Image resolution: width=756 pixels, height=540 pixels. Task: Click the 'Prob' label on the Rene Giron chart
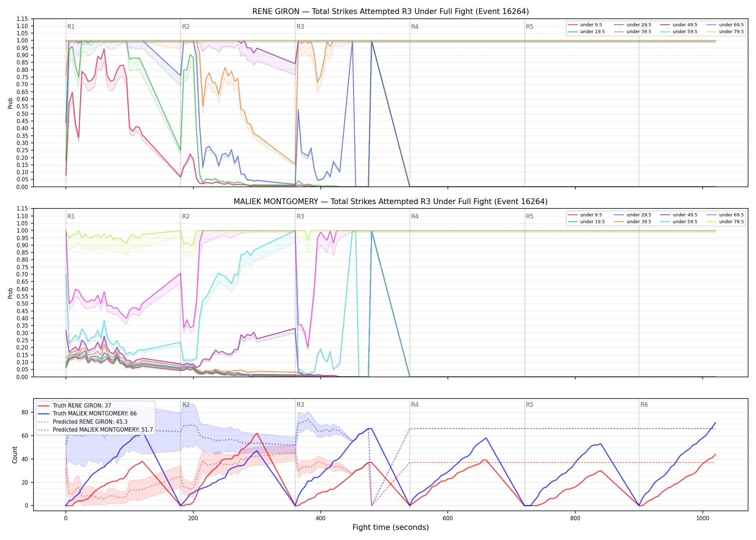[10, 103]
